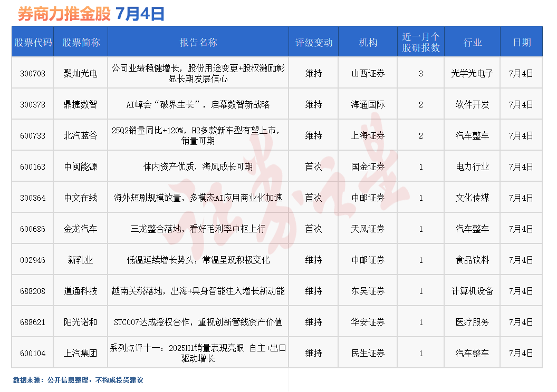Select the stock name 道通科技
Screen dimensions: 557x392
tap(81, 291)
